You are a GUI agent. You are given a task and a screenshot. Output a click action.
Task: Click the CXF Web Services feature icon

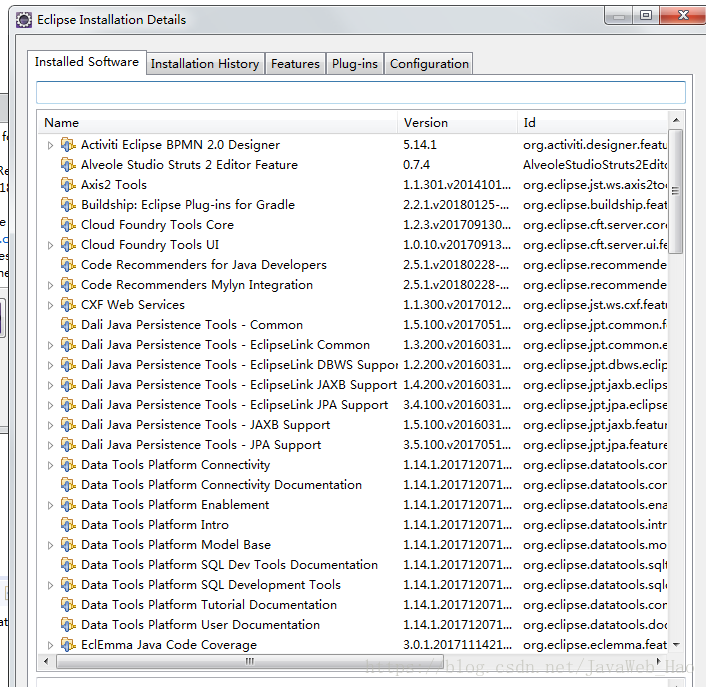pyautogui.click(x=68, y=305)
